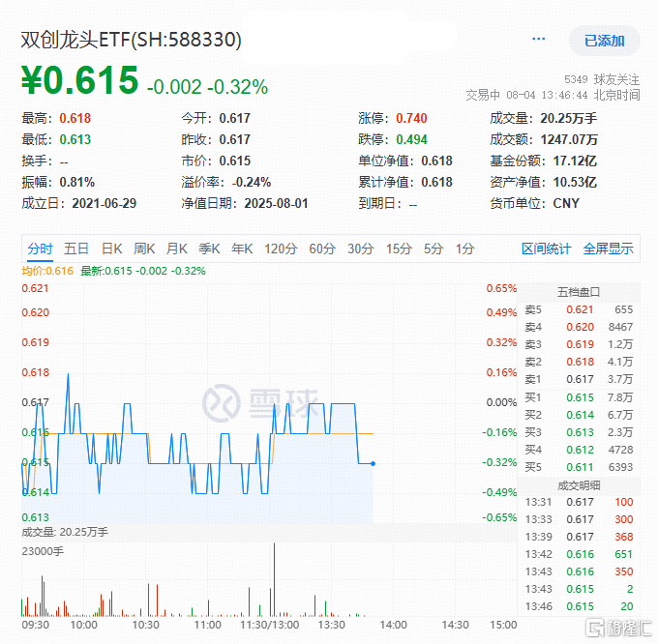Screen dimensions: 658x644
Task: Click the 13:31 trade row
Action: tap(579, 502)
